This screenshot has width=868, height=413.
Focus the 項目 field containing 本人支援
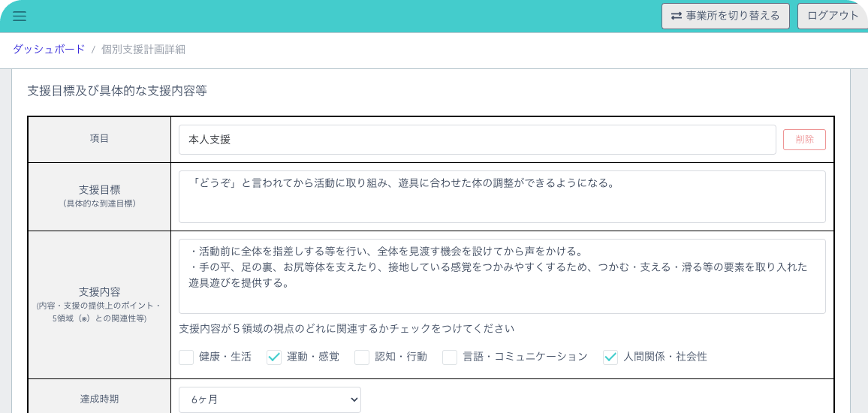(x=478, y=140)
